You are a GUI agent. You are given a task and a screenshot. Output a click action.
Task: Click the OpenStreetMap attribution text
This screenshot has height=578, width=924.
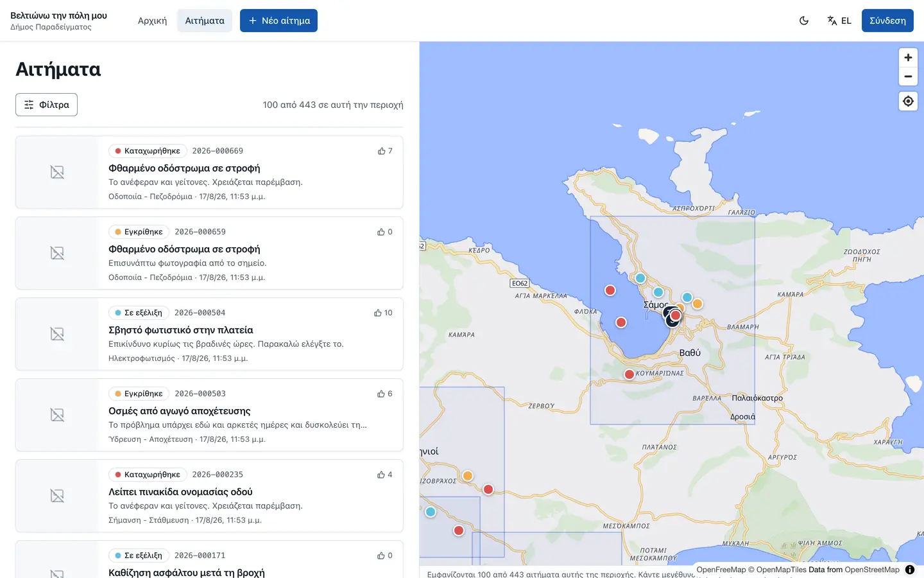pos(872,570)
